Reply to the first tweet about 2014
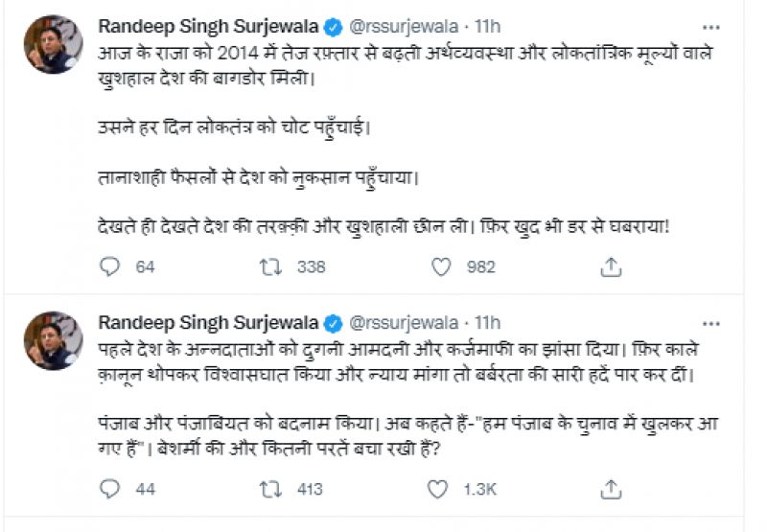767x532 pixels. click(x=111, y=267)
